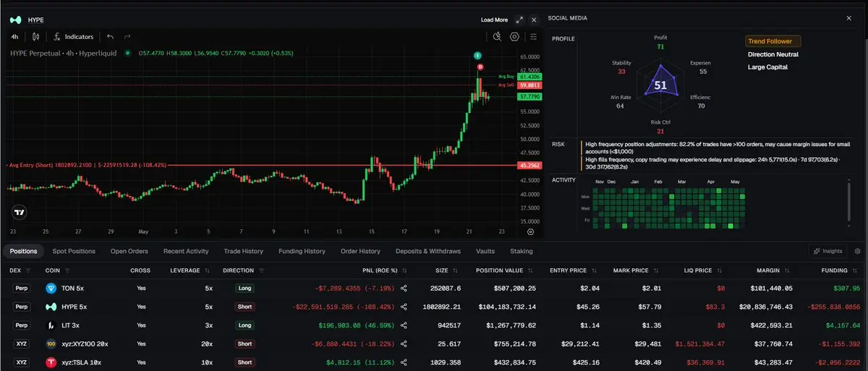Open the Order History tab
868x371 pixels.
pos(360,251)
